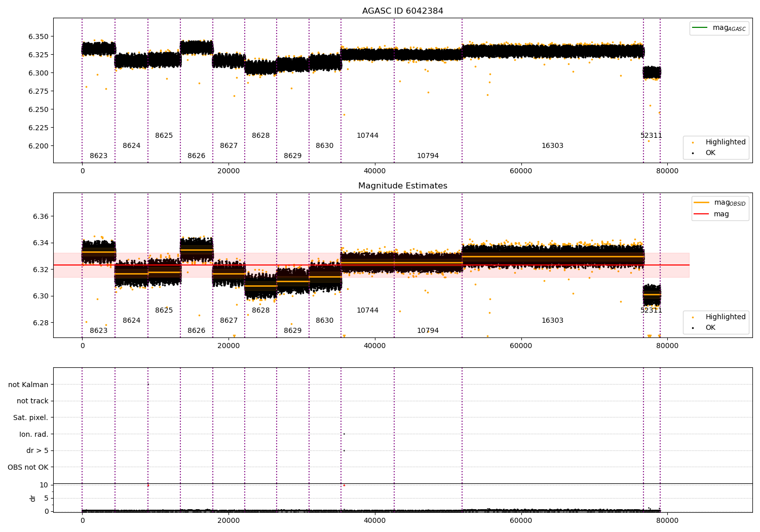
Task: Click obsid label 10744 in AGASC ID plot
Action: (x=367, y=136)
